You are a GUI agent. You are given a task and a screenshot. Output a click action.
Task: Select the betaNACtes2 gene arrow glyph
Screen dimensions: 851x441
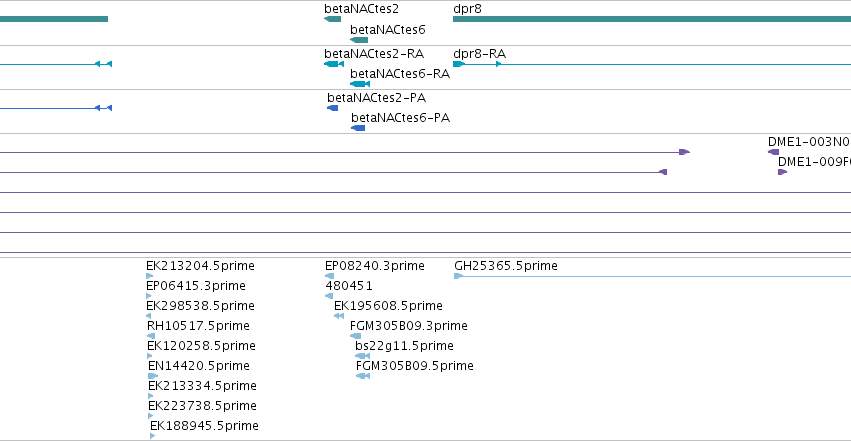(x=333, y=19)
